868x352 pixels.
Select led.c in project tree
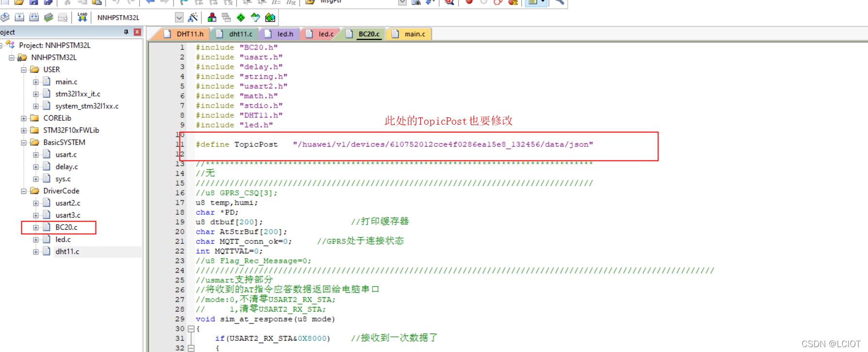[63, 240]
